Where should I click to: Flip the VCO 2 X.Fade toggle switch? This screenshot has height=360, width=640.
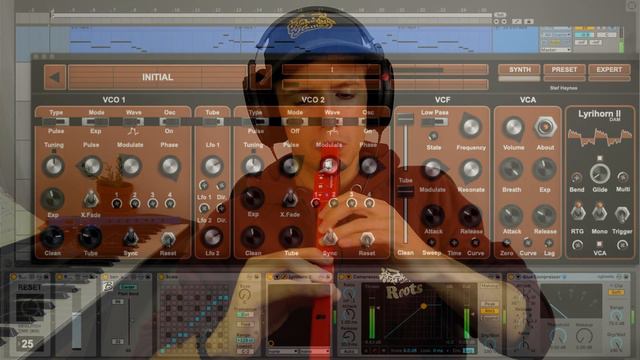pos(290,199)
